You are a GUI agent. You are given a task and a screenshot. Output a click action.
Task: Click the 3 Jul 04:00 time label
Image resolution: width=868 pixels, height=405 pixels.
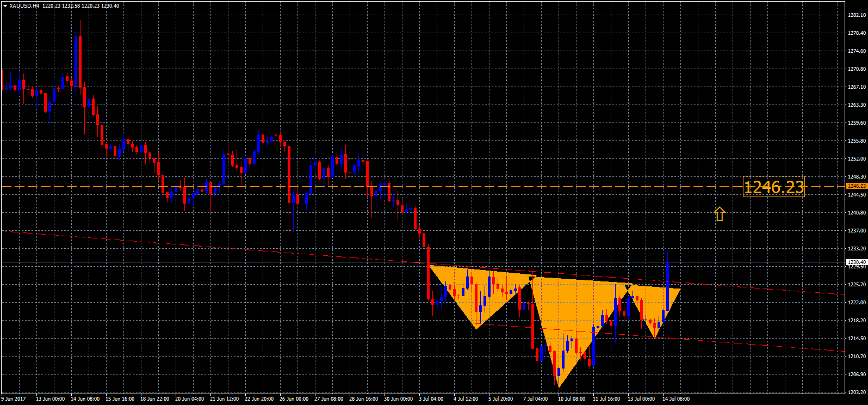[x=431, y=399]
